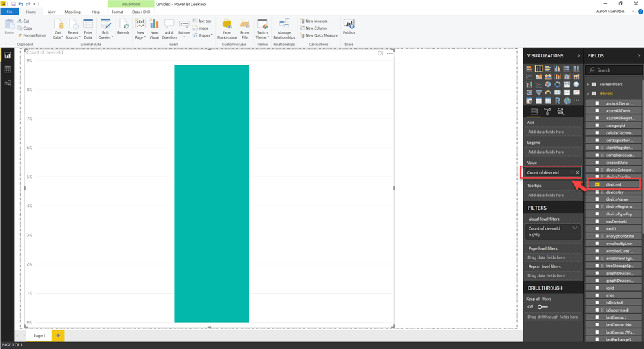
Task: Open Count of deviceId value dropdown
Action: point(572,172)
